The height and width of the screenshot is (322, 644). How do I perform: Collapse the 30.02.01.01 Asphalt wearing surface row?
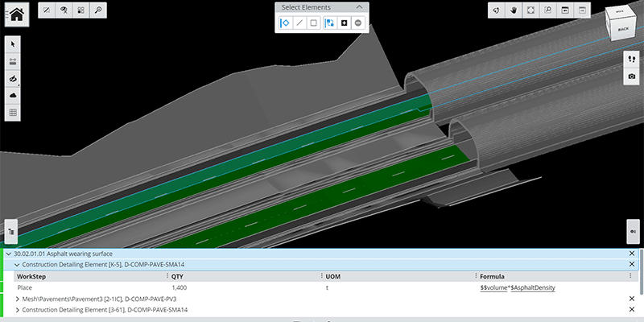pyautogui.click(x=8, y=254)
